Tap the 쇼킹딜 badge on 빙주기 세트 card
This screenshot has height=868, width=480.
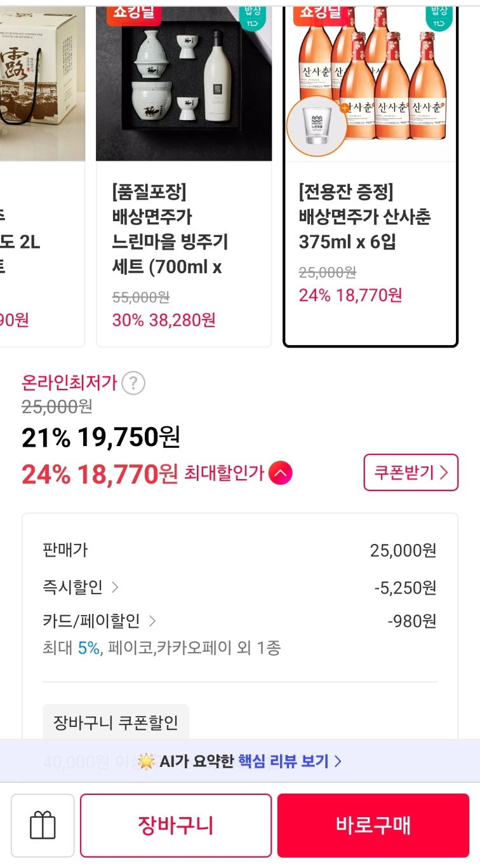click(x=134, y=14)
